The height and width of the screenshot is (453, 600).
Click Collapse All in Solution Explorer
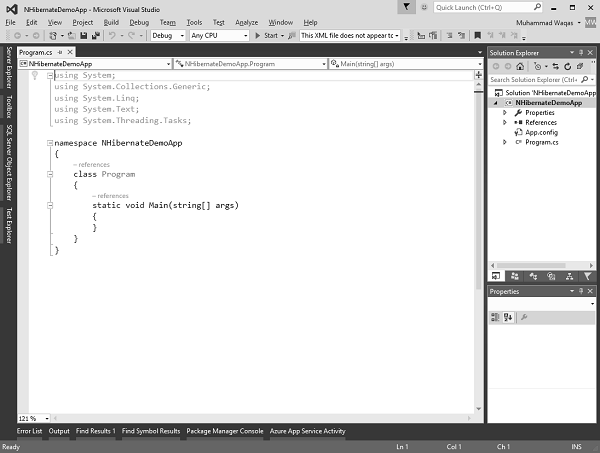[x=580, y=67]
